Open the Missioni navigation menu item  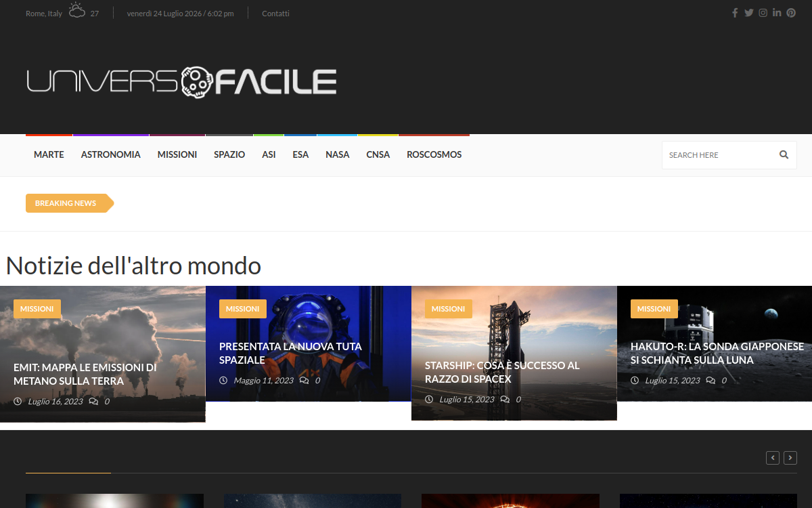click(177, 154)
